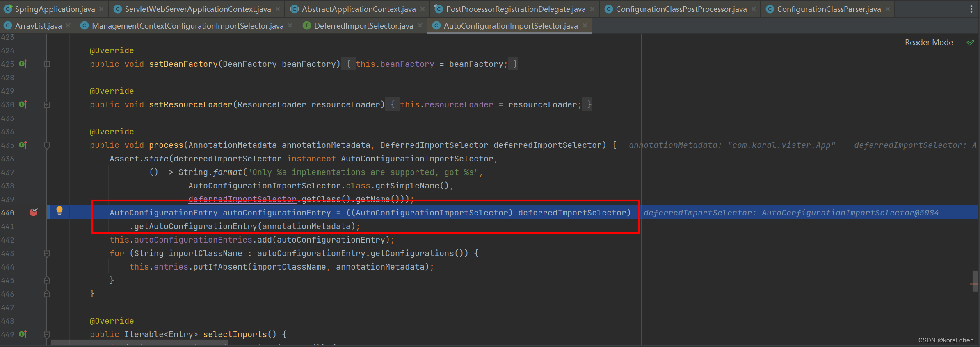Open the ManagementContextConfigurationImportSelector.java tab

pos(187,26)
